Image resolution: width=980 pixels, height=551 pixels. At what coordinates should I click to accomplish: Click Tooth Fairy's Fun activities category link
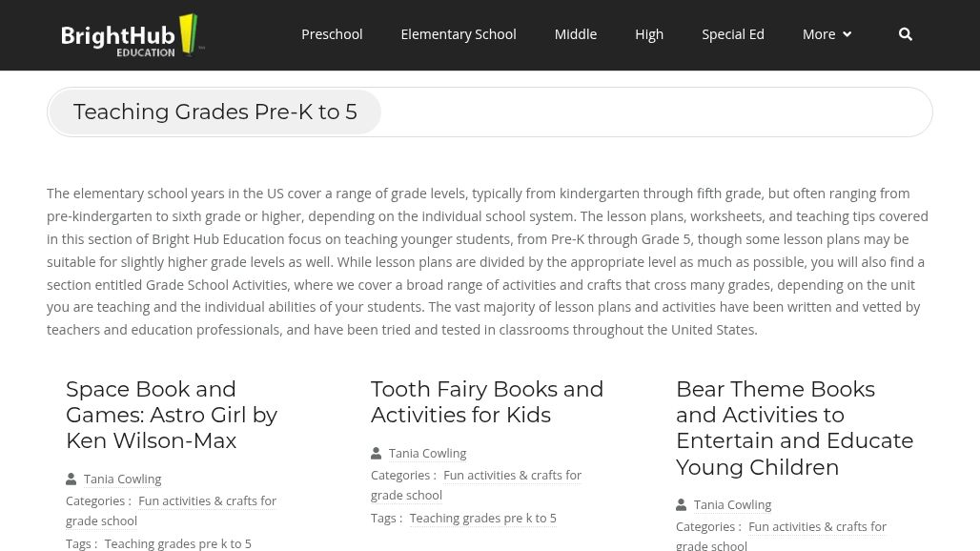point(512,475)
